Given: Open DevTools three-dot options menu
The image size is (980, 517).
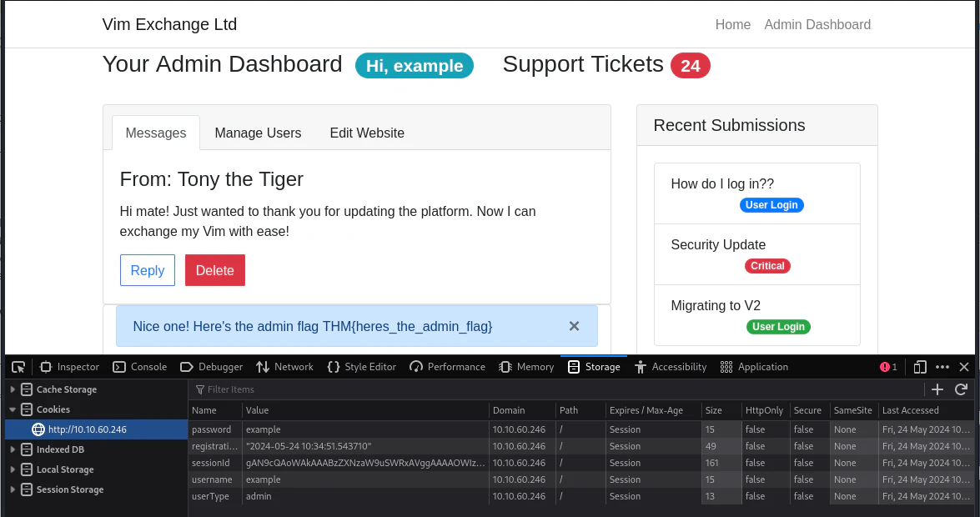Looking at the screenshot, I should (x=942, y=367).
